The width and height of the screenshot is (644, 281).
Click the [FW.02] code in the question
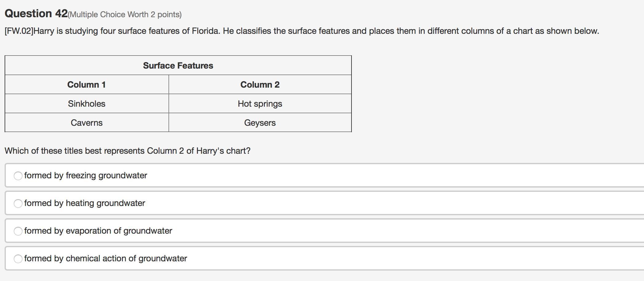pyautogui.click(x=19, y=31)
